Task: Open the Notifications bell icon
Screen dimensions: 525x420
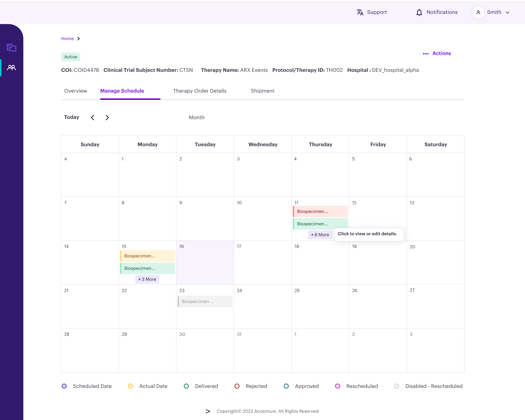Action: click(x=419, y=12)
